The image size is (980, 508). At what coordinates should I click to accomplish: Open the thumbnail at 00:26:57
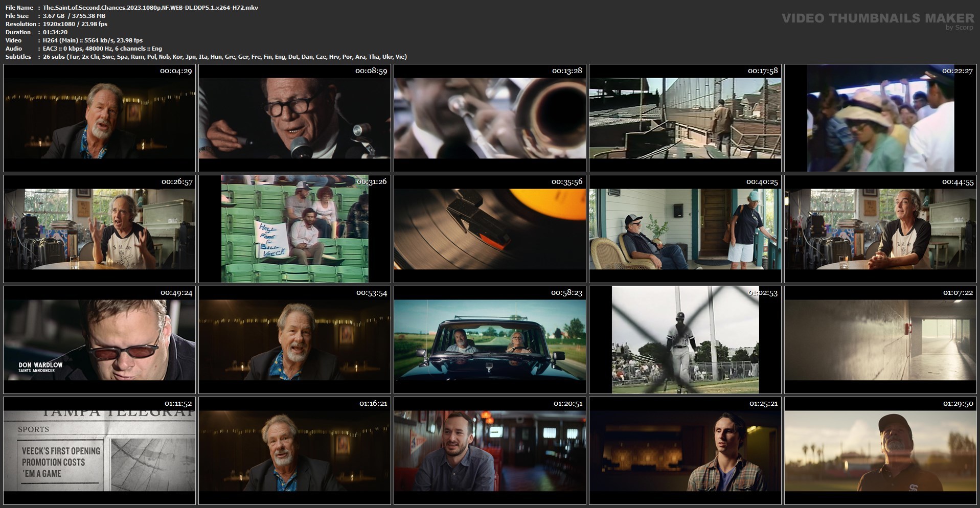click(x=100, y=229)
